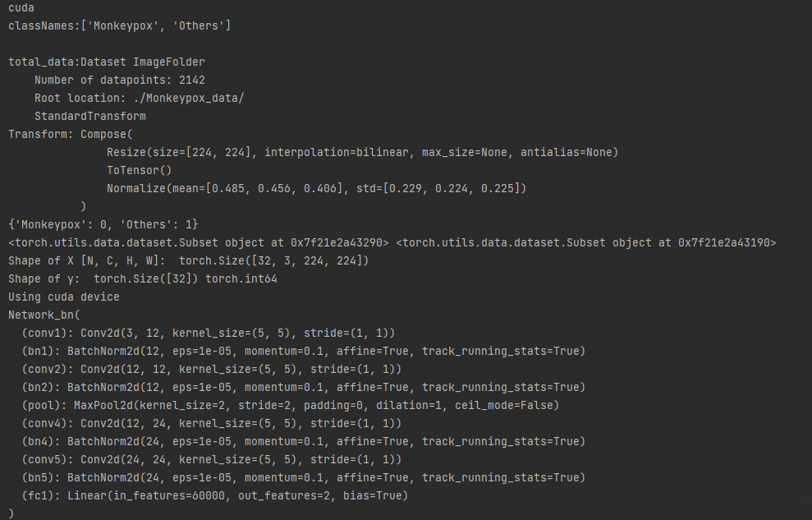Click the Normalize mean and std line

316,189
